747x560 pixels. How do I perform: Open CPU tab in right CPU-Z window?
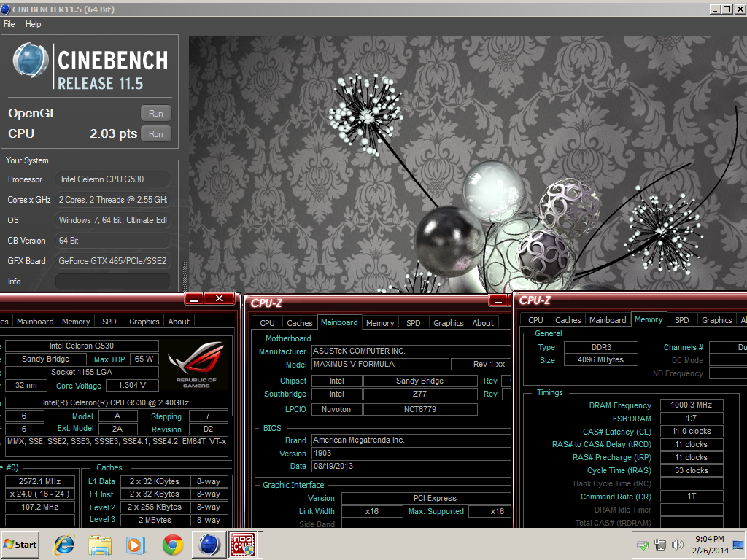535,320
